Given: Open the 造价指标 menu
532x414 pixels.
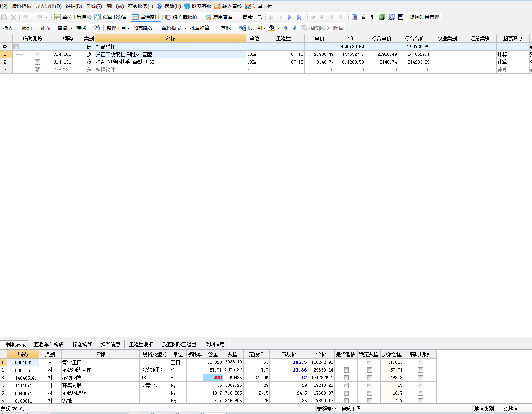Looking at the screenshot, I should click(21, 6).
